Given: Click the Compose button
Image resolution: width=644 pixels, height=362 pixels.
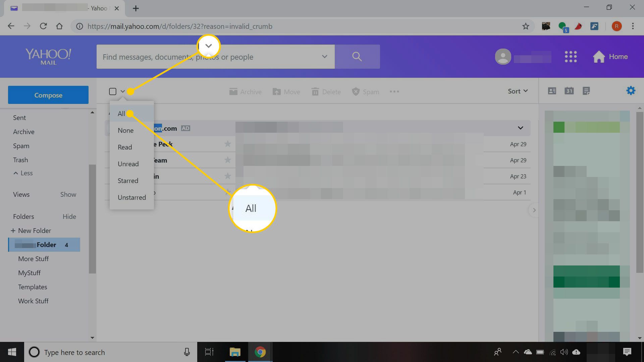Looking at the screenshot, I should [x=48, y=95].
